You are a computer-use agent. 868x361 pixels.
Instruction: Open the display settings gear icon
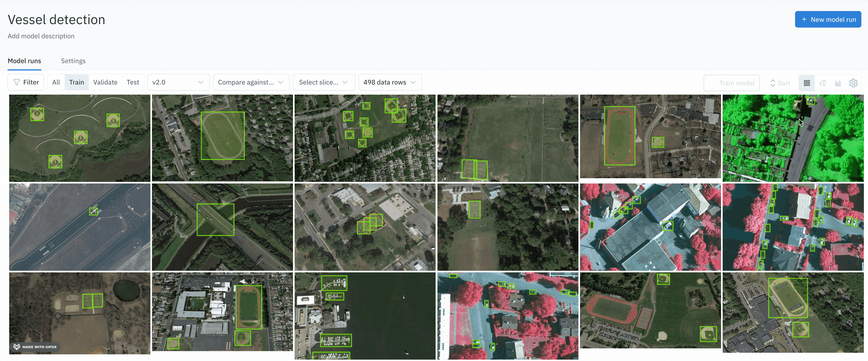click(853, 83)
